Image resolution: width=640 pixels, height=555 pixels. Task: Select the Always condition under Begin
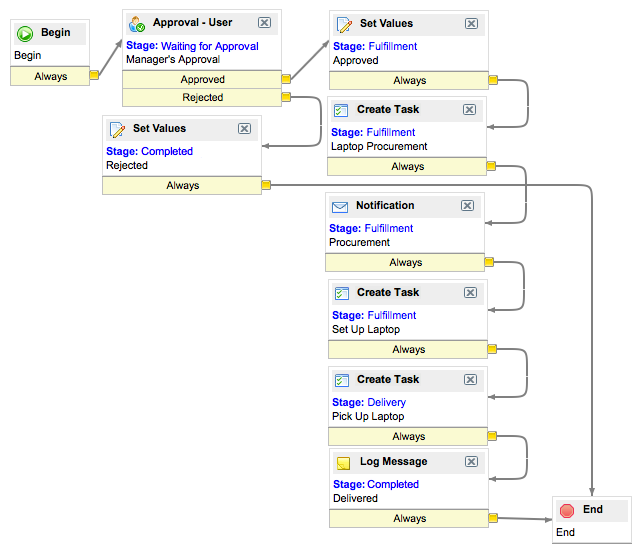pos(50,76)
